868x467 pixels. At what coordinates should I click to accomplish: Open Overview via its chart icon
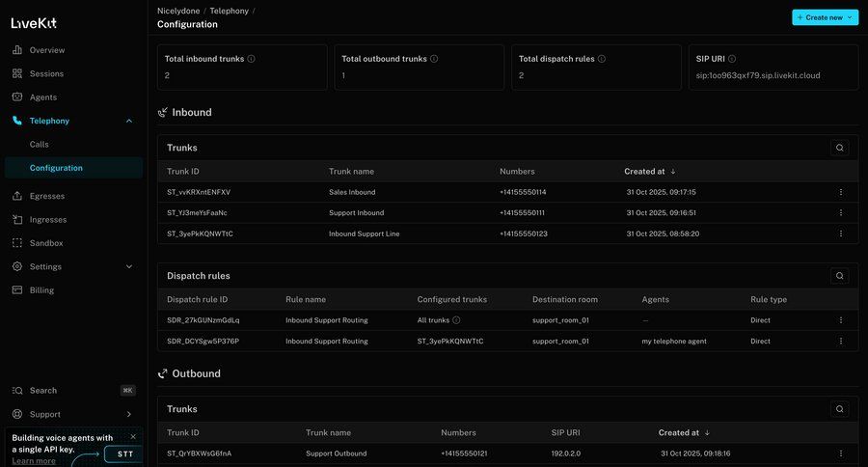tap(17, 50)
